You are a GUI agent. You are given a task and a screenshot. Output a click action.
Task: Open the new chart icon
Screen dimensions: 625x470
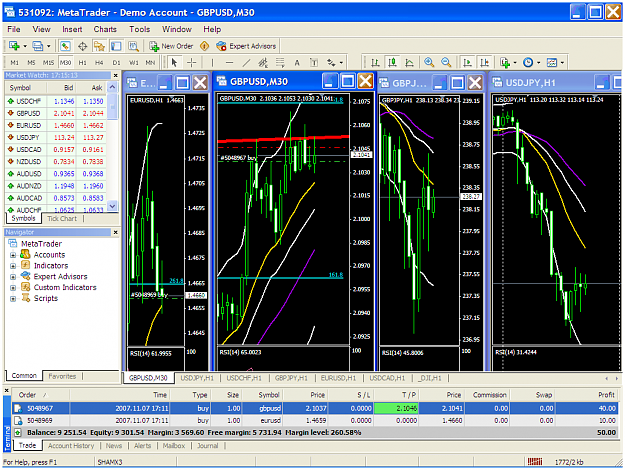coord(14,46)
